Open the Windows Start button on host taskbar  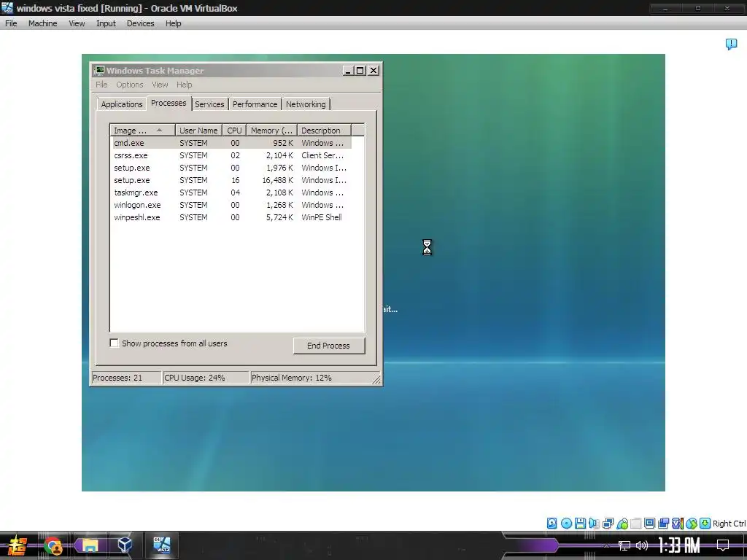[17, 545]
